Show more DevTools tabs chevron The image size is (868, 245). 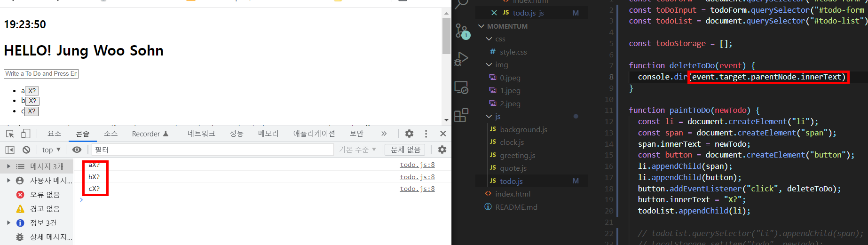coord(384,134)
